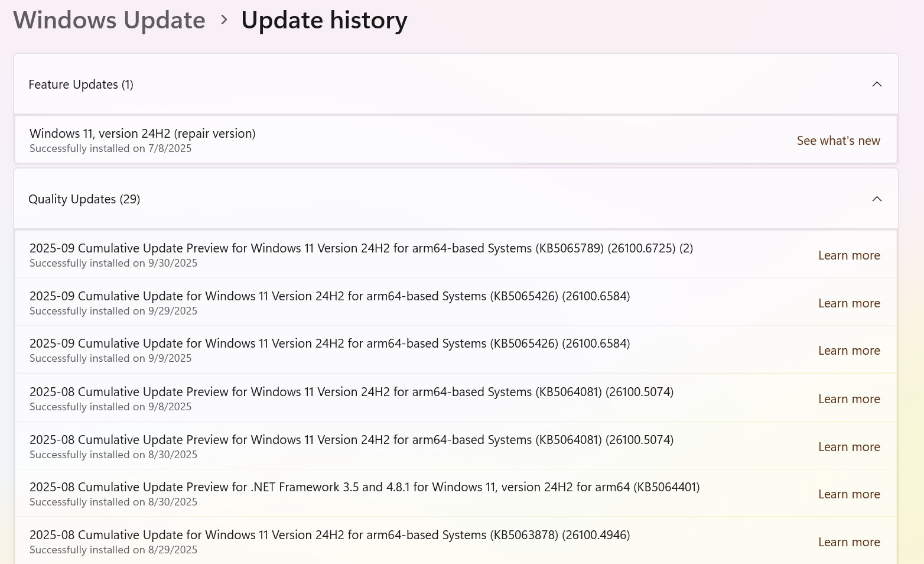Select the 2025-09 Cumulative Update KB5065426 row
The width and height of the screenshot is (924, 564).
(x=330, y=296)
